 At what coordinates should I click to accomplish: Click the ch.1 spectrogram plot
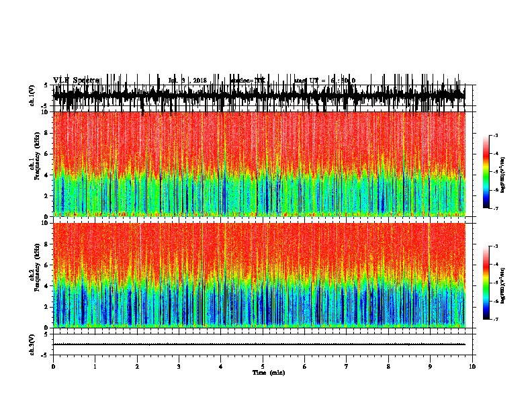(259, 164)
